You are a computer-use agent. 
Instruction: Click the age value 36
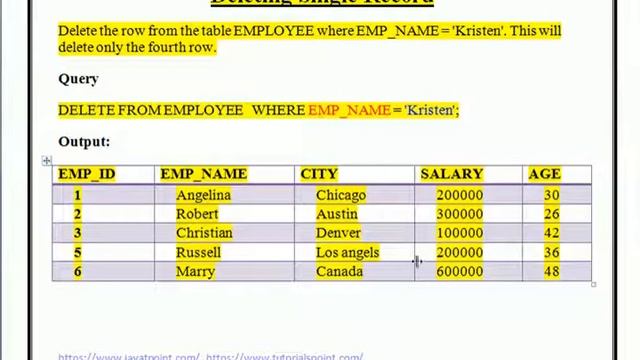pyautogui.click(x=552, y=253)
